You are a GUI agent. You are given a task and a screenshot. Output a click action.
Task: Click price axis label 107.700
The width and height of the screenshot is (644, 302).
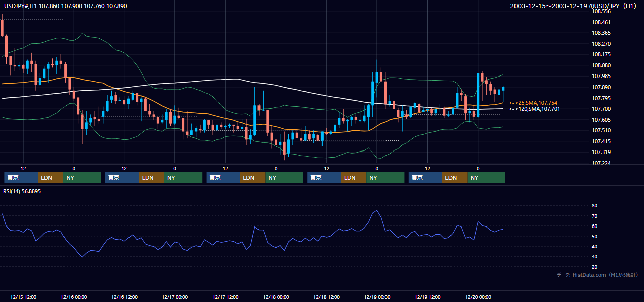[601, 109]
